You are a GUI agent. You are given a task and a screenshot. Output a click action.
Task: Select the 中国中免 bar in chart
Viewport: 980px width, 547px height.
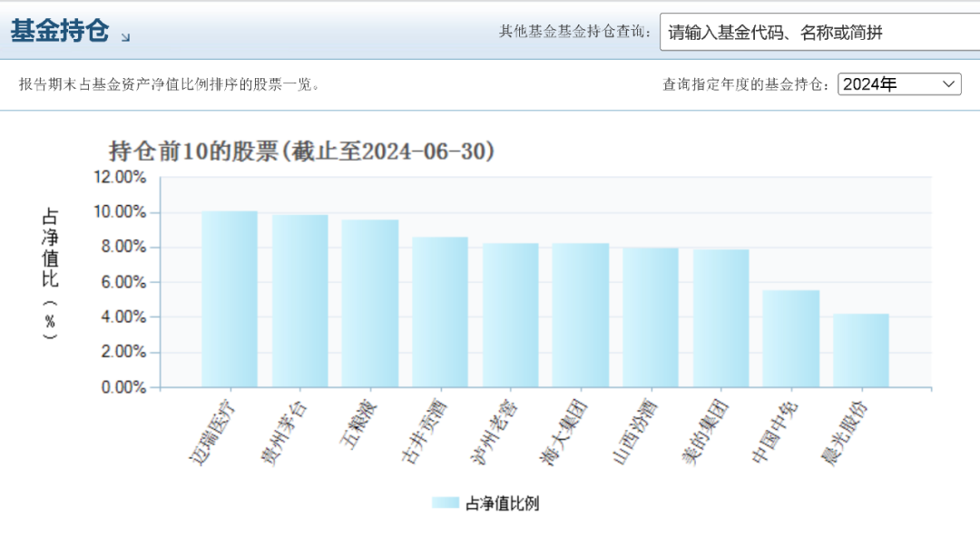click(791, 339)
